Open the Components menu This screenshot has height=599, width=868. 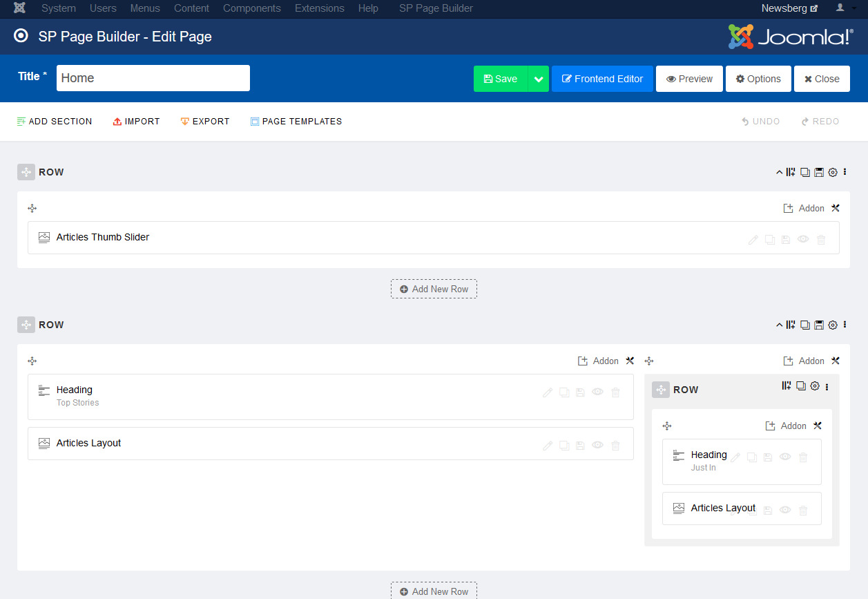pos(251,8)
